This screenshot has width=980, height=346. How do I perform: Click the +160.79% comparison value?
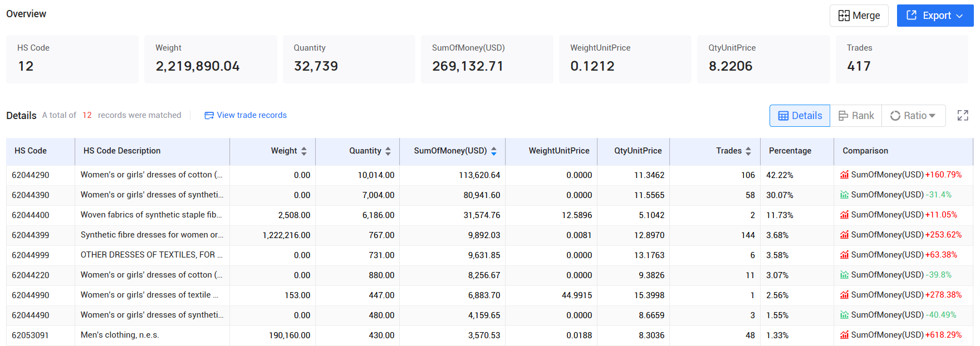click(x=943, y=175)
